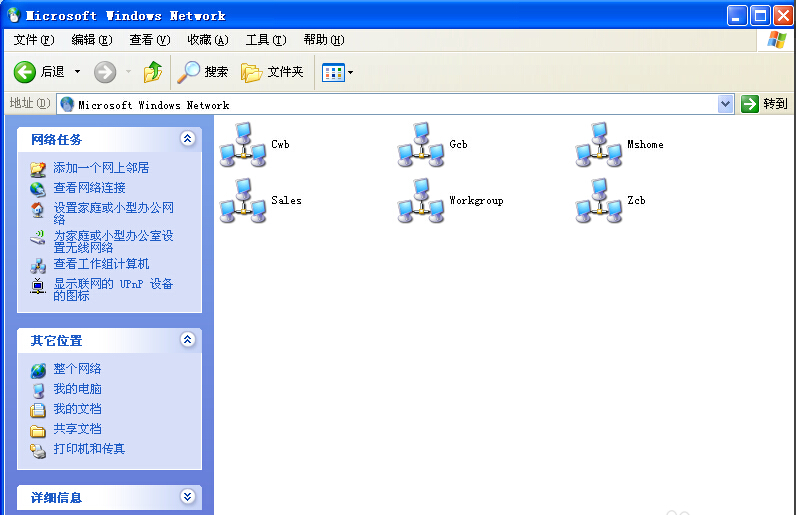Viewport: 796px width, 515px height.
Task: Click the Search magnifier toolbar button
Action: tap(203, 72)
